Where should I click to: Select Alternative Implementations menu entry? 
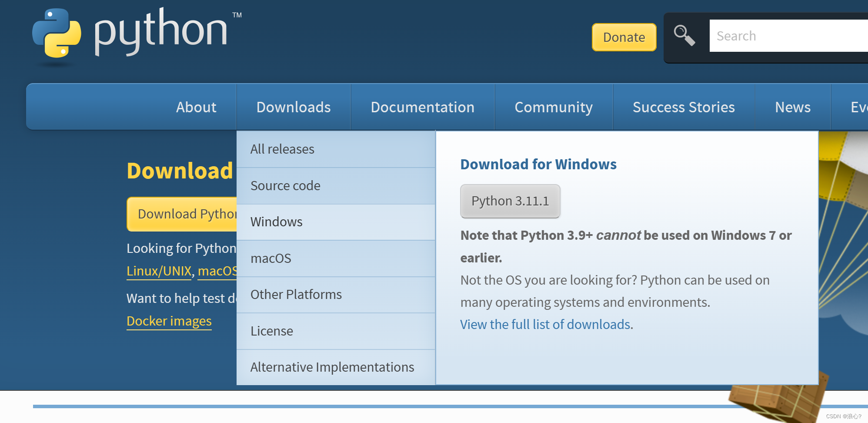336,367
